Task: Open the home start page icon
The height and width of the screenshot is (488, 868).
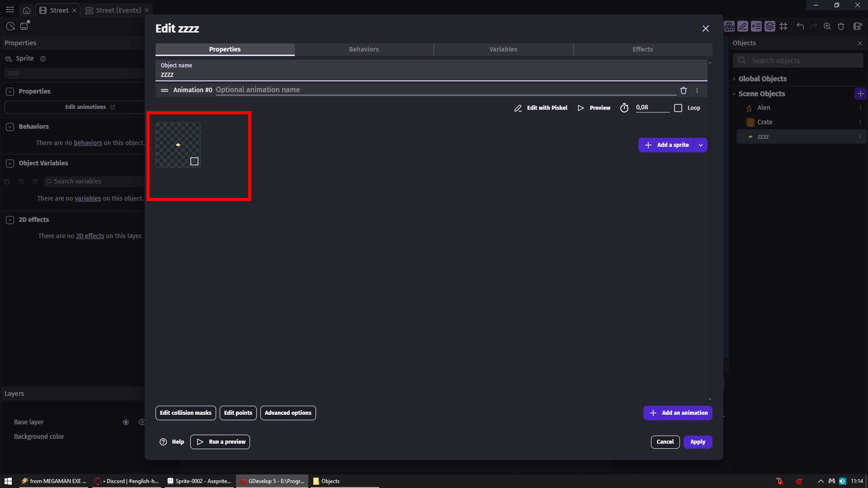Action: (27, 10)
